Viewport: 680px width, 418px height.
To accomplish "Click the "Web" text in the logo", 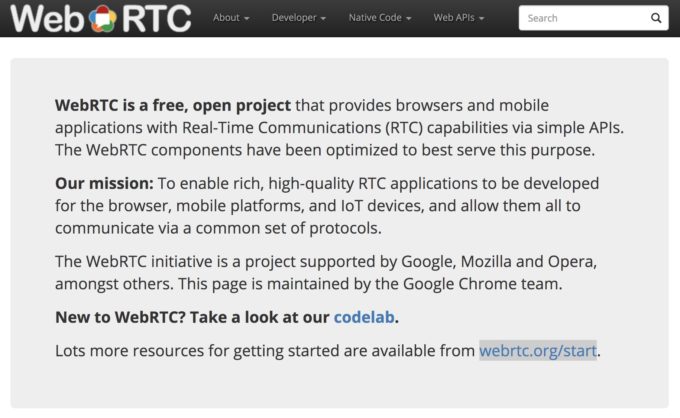I will click(x=47, y=19).
